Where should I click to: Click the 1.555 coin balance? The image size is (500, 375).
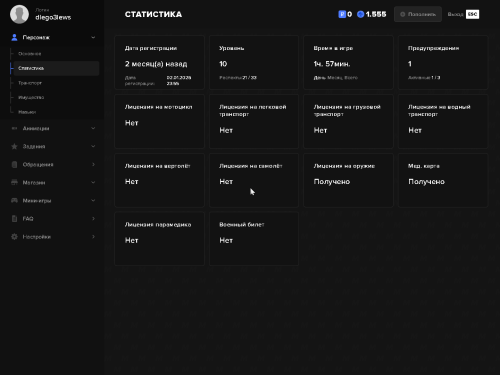click(x=376, y=14)
